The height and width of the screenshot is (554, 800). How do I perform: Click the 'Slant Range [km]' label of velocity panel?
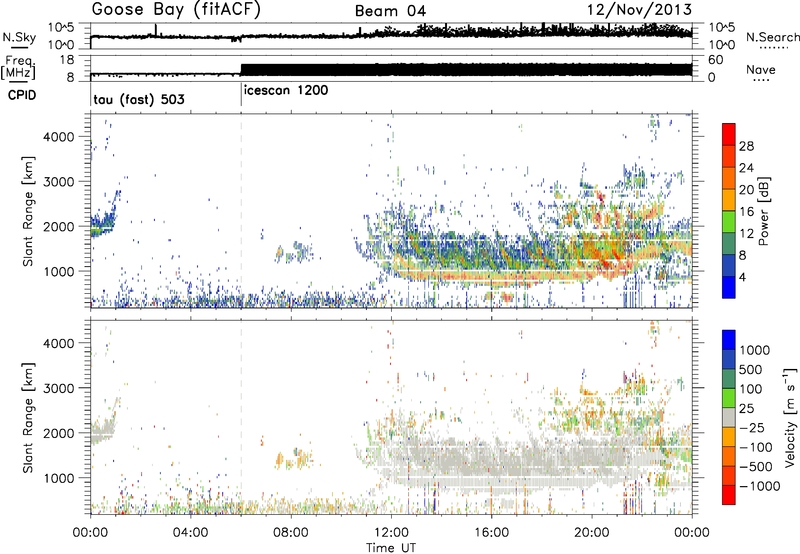[x=29, y=417]
